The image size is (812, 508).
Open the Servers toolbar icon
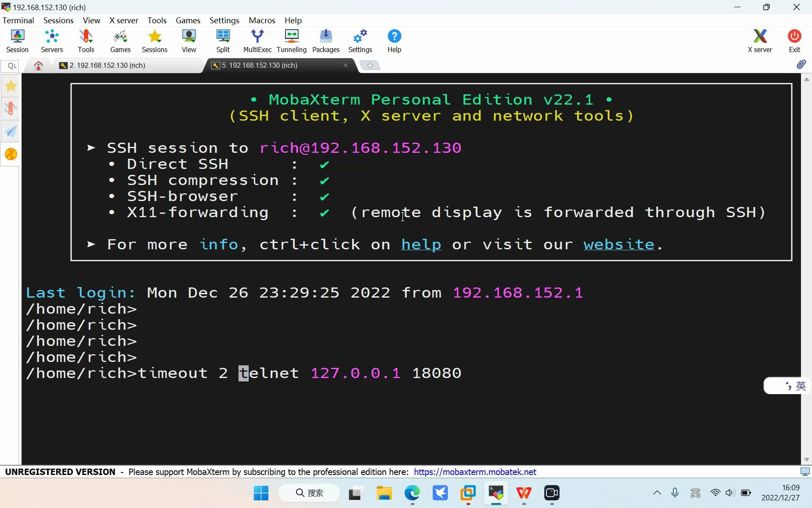[x=52, y=41]
